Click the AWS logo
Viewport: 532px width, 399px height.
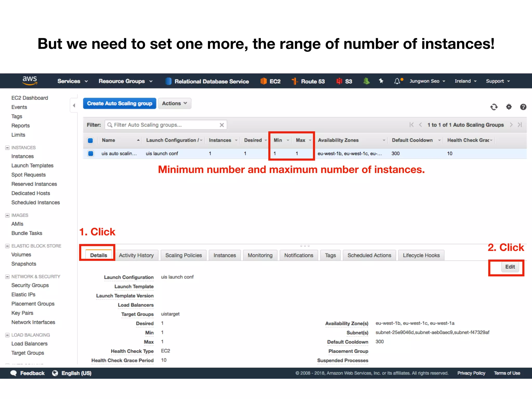pos(30,81)
